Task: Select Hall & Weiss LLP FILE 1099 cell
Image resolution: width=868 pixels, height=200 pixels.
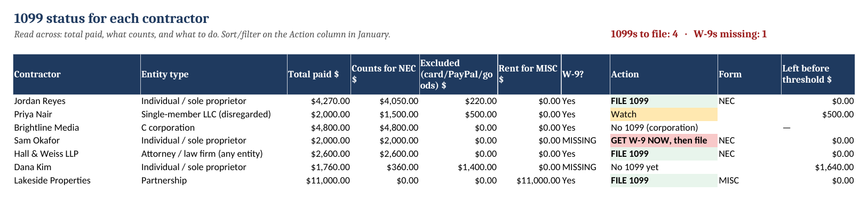Action: [x=664, y=154]
